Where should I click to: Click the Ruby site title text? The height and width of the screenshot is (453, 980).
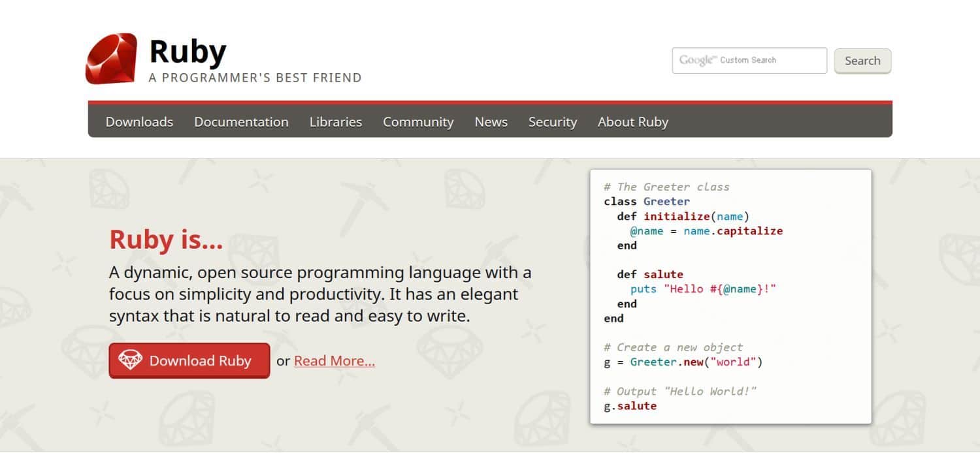coord(188,52)
